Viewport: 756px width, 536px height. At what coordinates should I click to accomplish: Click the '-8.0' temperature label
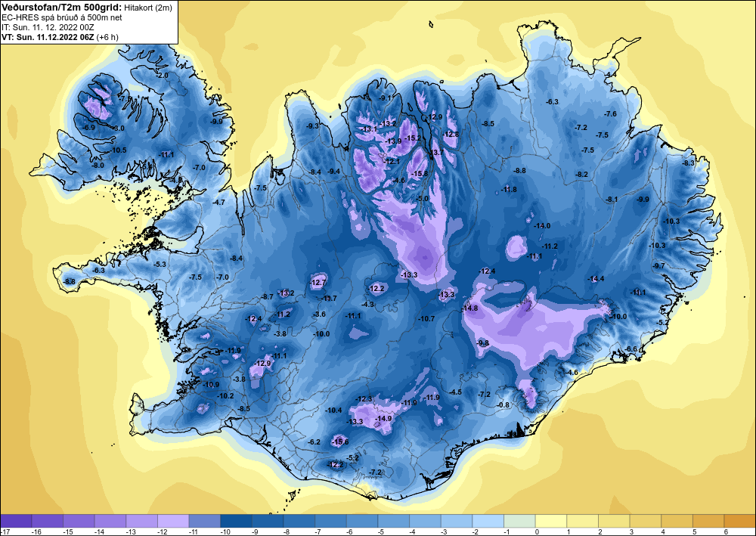pos(98,165)
